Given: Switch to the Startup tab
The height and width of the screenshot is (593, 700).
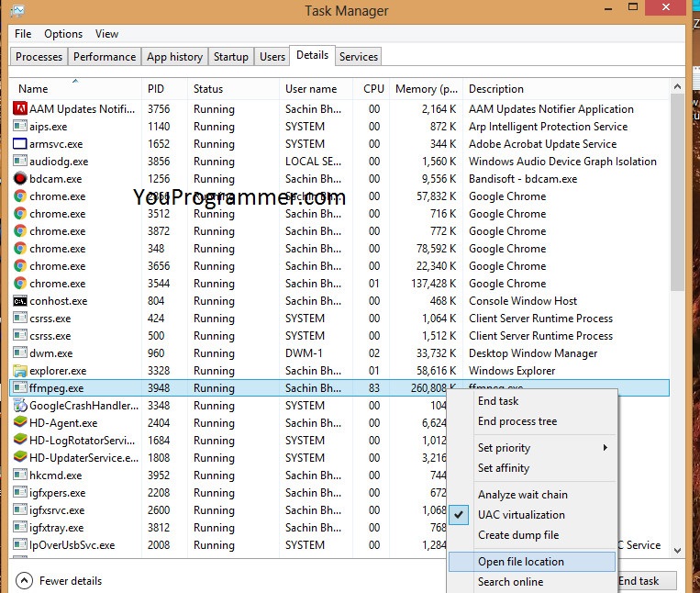Looking at the screenshot, I should tap(231, 57).
